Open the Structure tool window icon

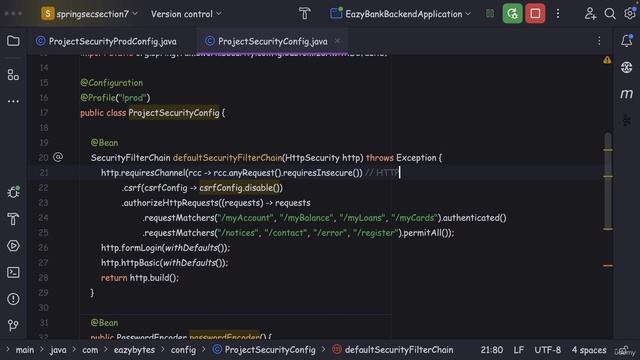(x=13, y=75)
